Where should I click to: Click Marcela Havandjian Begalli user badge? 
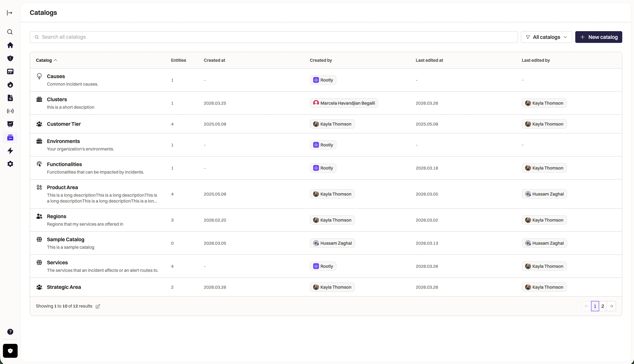pos(344,103)
